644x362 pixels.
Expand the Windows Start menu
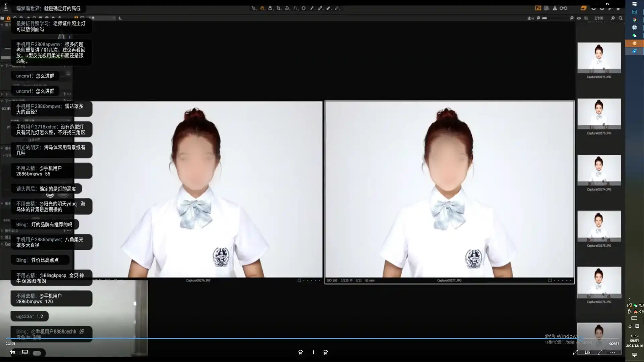pyautogui.click(x=634, y=4)
